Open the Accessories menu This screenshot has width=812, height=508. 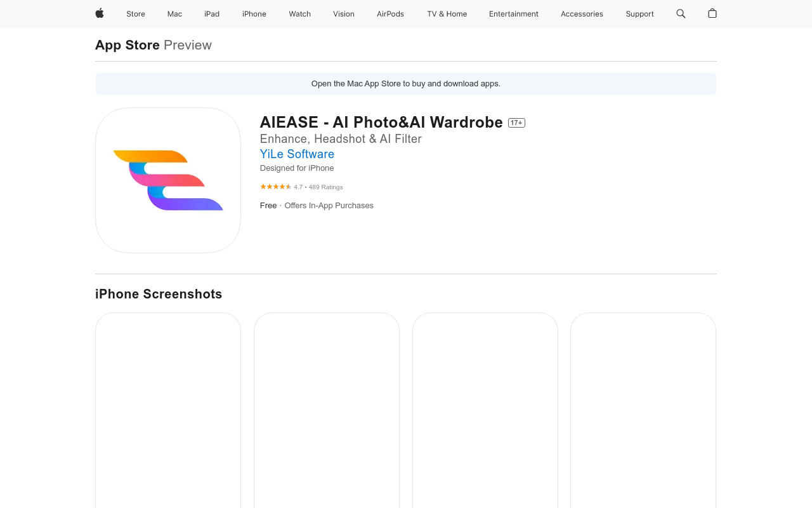[582, 14]
